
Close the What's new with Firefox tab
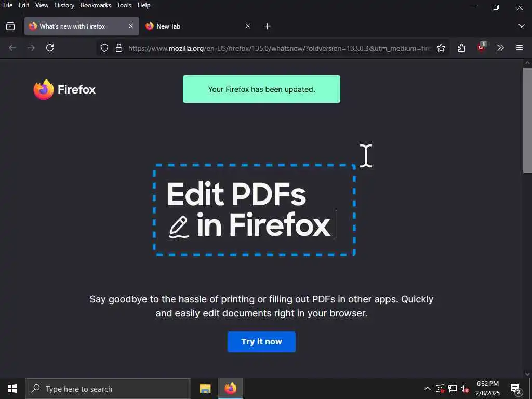pos(130,26)
